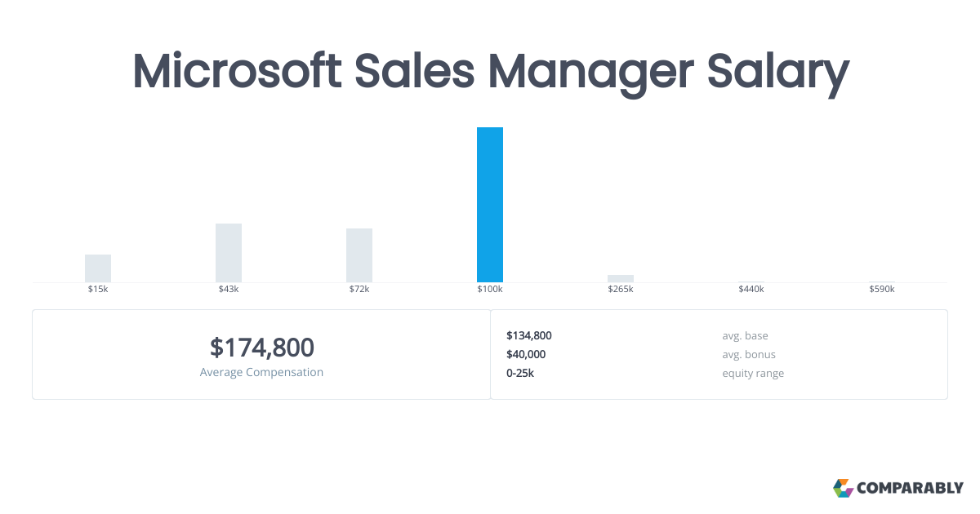
Task: Click the $100k axis label
Action: pyautogui.click(x=490, y=290)
